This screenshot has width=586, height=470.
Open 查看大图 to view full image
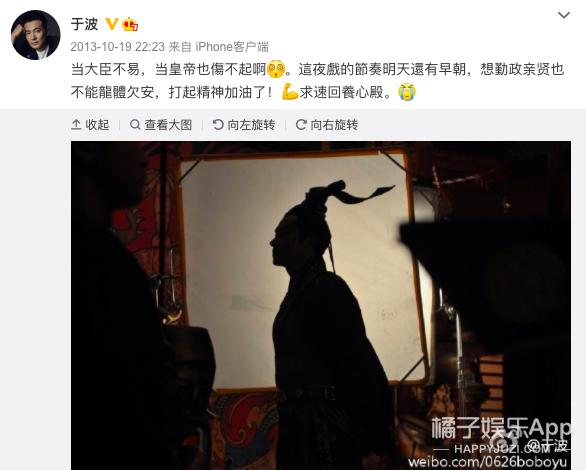(161, 125)
